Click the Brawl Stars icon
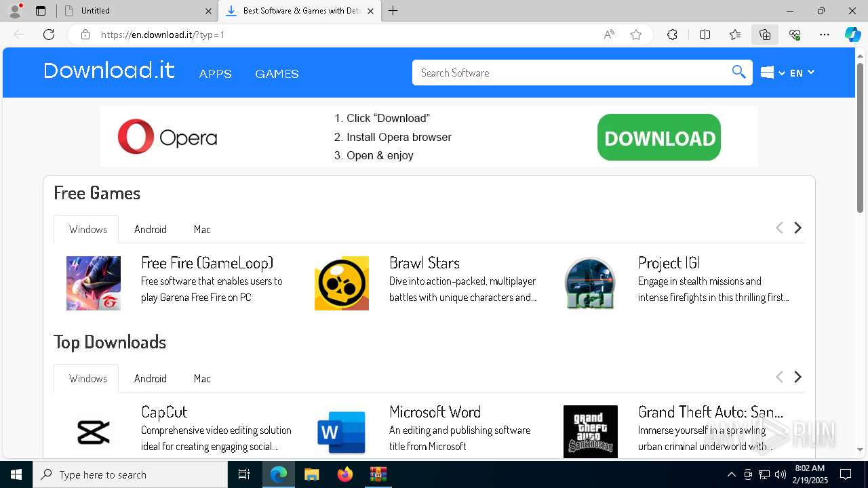868x488 pixels. [342, 283]
